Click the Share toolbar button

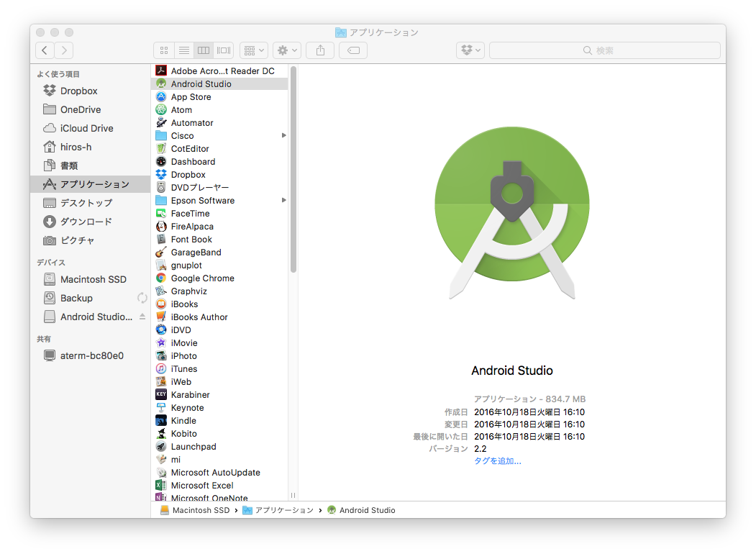320,50
